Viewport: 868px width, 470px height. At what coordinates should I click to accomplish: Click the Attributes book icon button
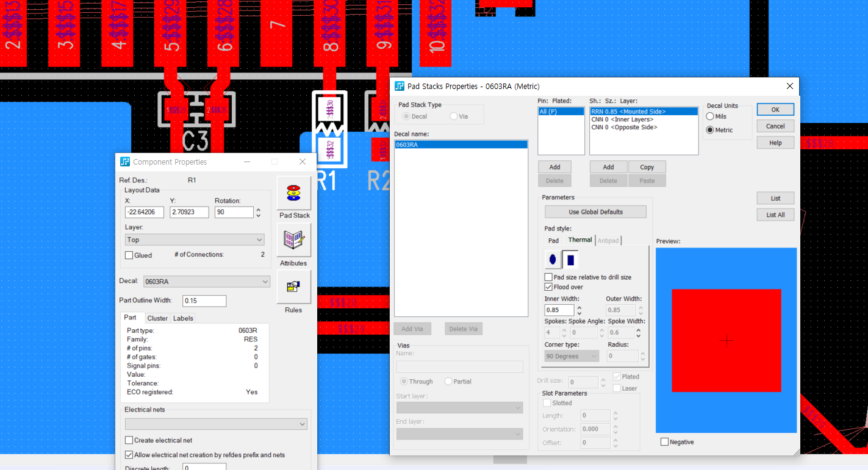tap(294, 240)
